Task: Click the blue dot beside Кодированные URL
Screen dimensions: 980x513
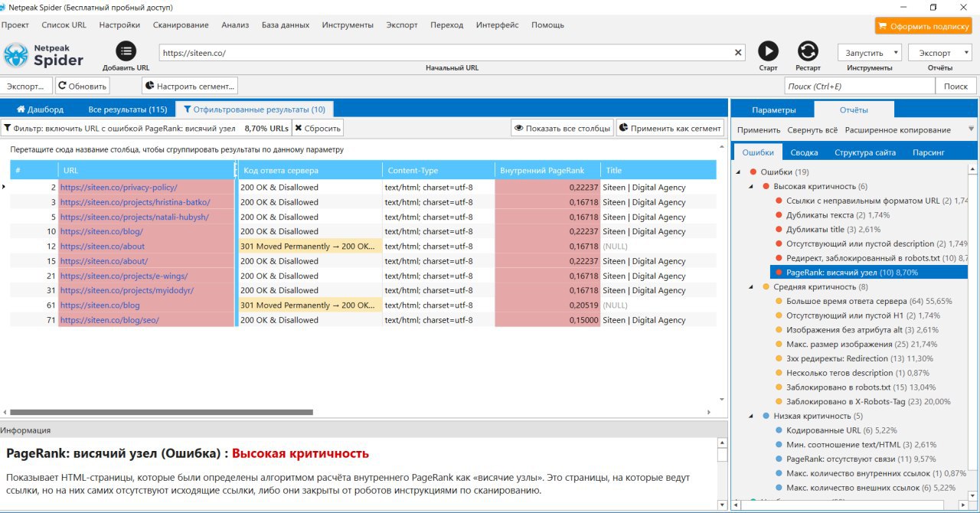Action: 779,430
